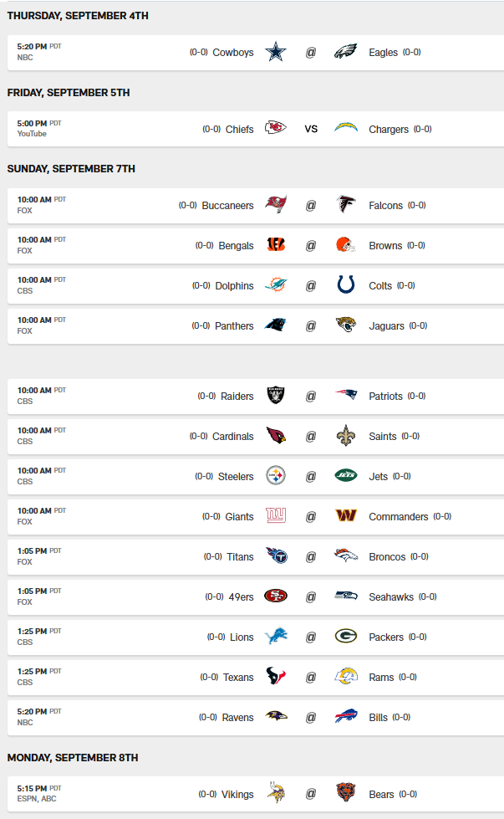The image size is (504, 819).
Task: Click the Cardinals at Saints game time
Action: tap(34, 431)
